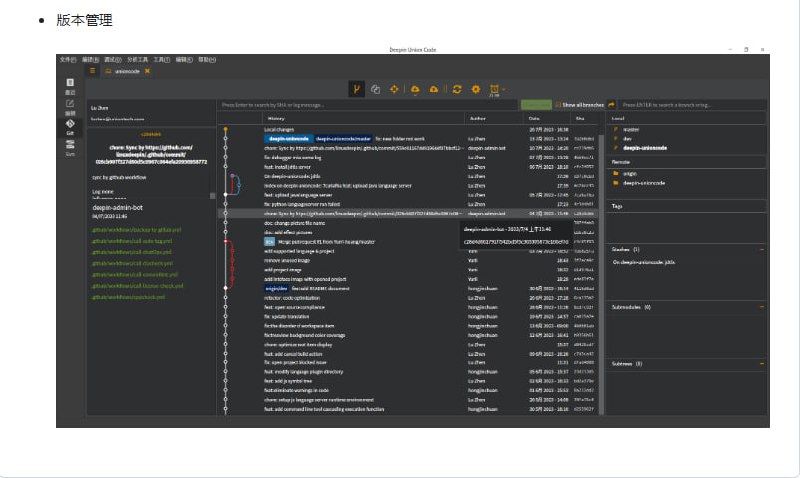Screen dimensions: 800x478
Task: Open the gear settings icon in the toolbar
Action: [x=476, y=90]
